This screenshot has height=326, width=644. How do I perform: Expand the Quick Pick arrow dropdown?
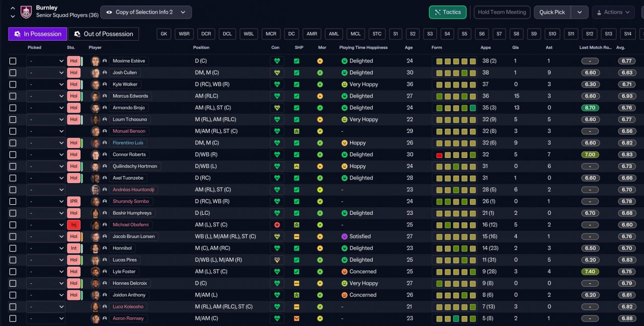click(x=580, y=12)
